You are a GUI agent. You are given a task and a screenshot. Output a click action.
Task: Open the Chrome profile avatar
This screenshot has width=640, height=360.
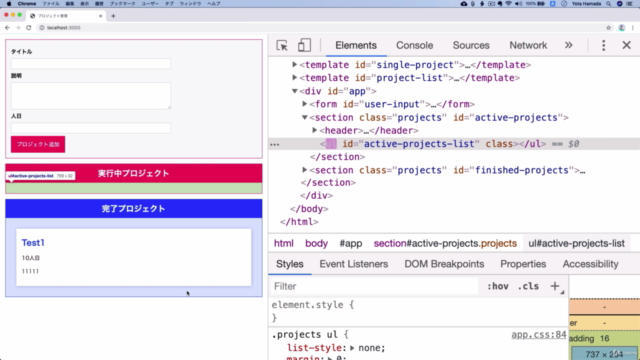point(622,28)
